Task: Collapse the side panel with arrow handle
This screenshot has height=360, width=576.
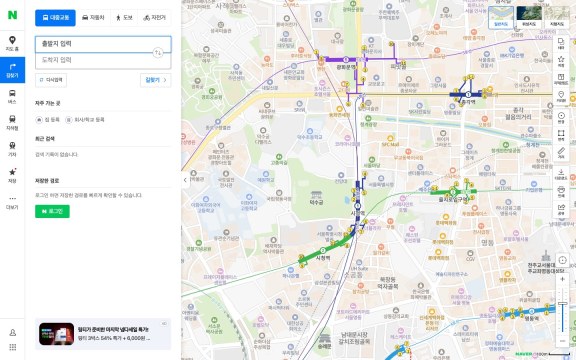Action: (x=185, y=180)
